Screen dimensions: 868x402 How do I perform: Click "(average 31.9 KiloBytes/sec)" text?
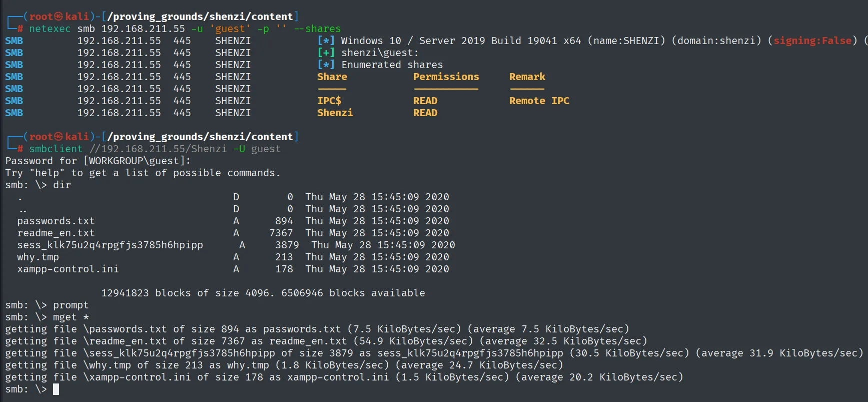tap(779, 353)
